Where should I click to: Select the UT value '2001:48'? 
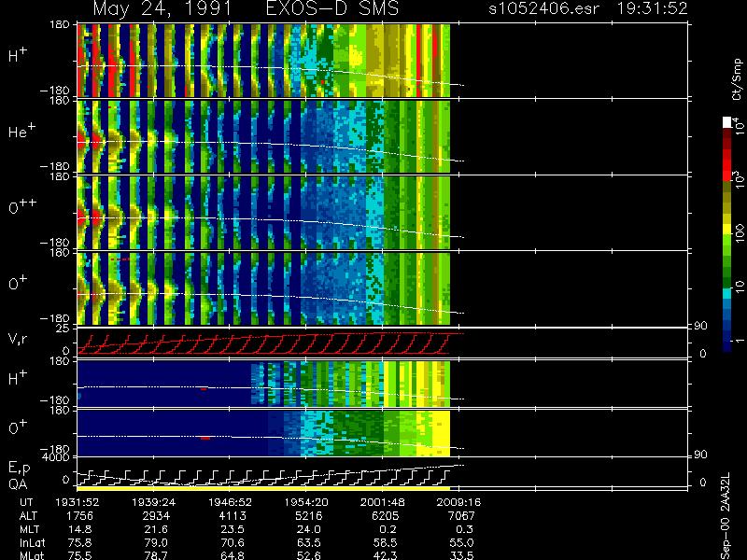coord(382,502)
